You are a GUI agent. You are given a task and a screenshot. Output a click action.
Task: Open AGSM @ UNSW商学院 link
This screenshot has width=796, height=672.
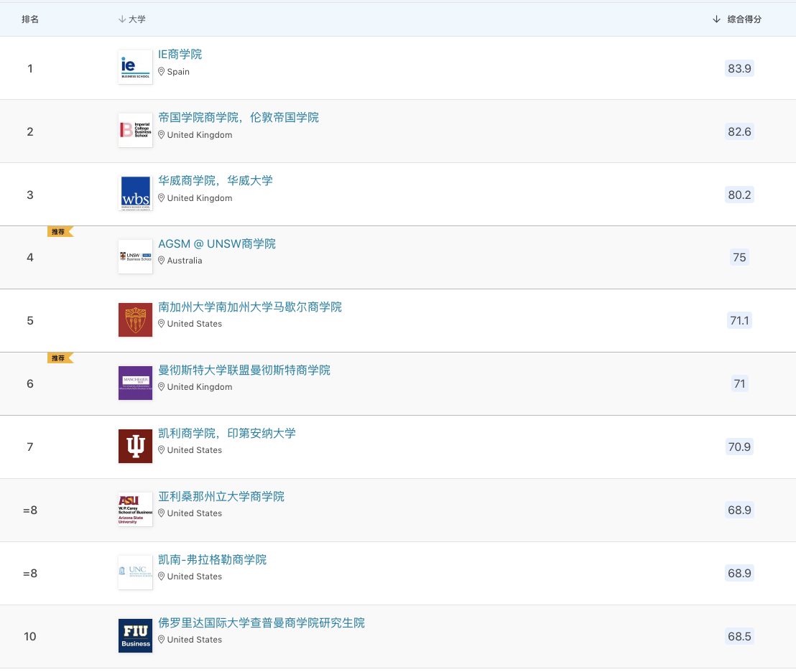[x=216, y=244]
